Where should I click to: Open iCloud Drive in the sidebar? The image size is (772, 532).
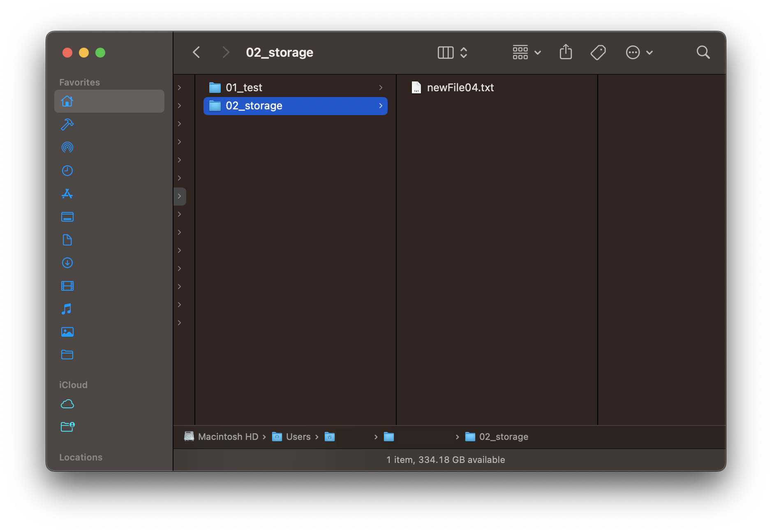67,404
